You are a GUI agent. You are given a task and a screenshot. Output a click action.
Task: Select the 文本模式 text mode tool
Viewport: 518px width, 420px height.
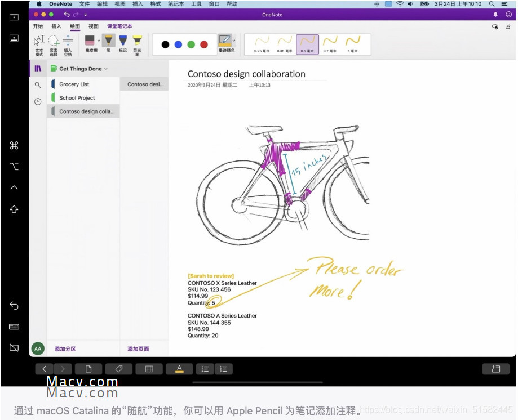coord(39,45)
